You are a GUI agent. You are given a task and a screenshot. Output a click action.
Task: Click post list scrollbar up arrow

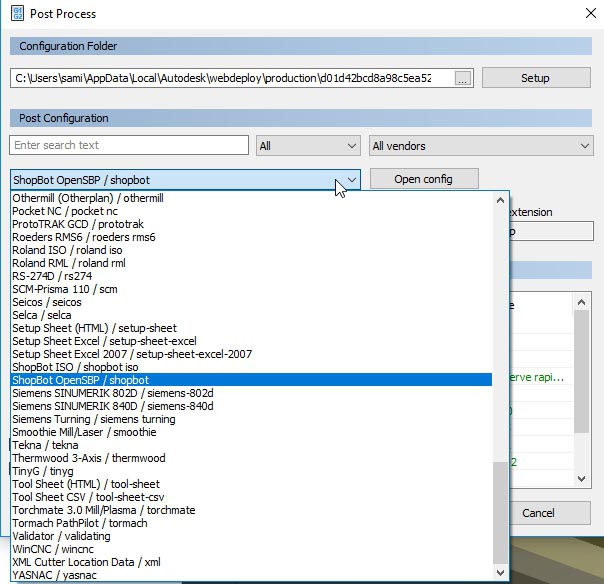point(500,200)
